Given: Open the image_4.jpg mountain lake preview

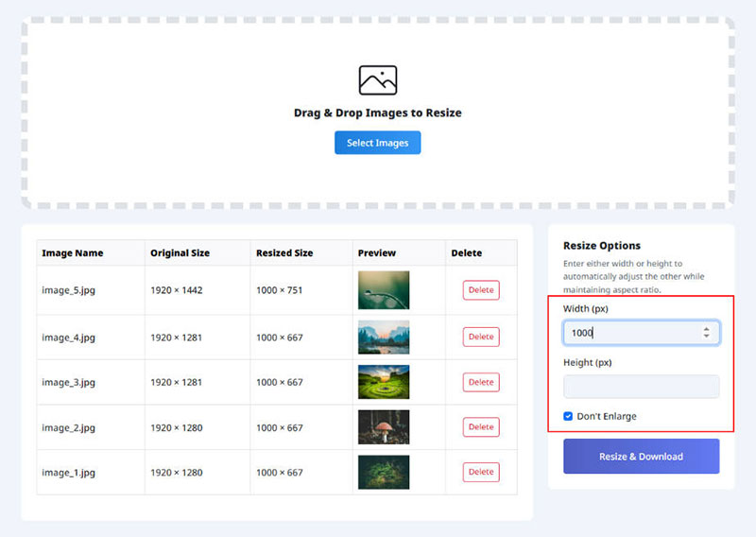Looking at the screenshot, I should tap(384, 338).
